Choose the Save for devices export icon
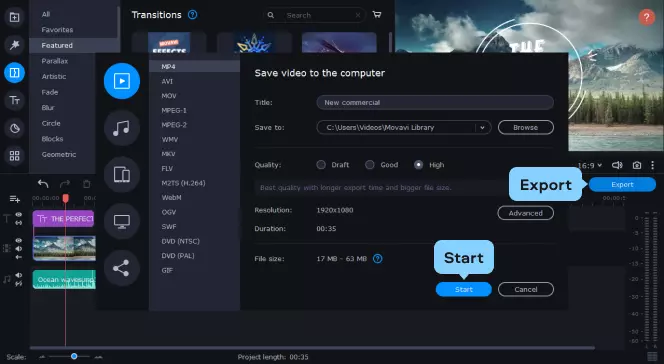This screenshot has width=664, height=364. 122,174
